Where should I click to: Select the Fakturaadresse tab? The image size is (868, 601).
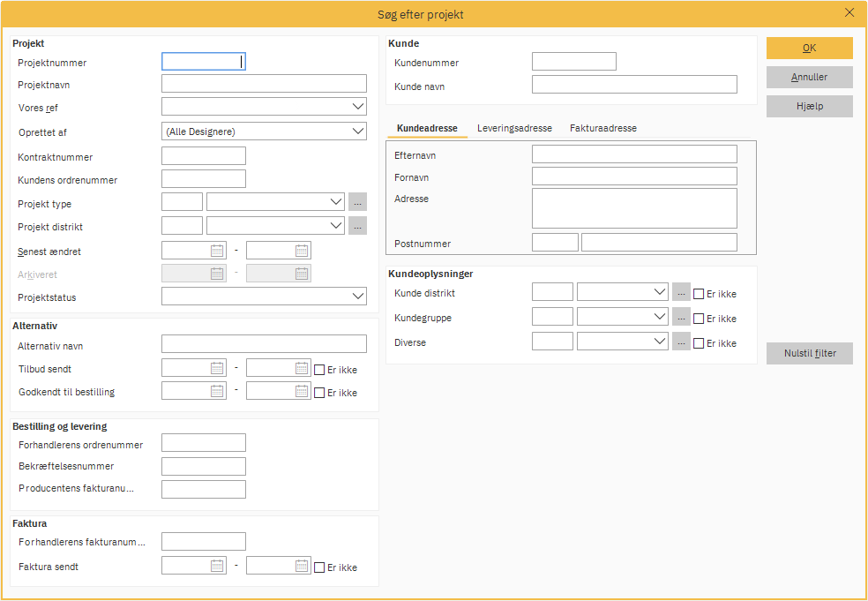click(602, 128)
